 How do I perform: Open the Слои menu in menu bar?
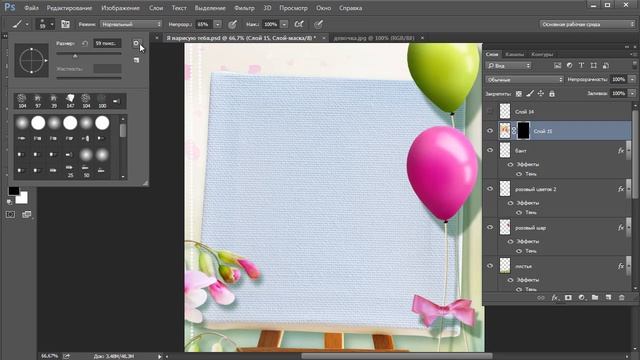156,8
